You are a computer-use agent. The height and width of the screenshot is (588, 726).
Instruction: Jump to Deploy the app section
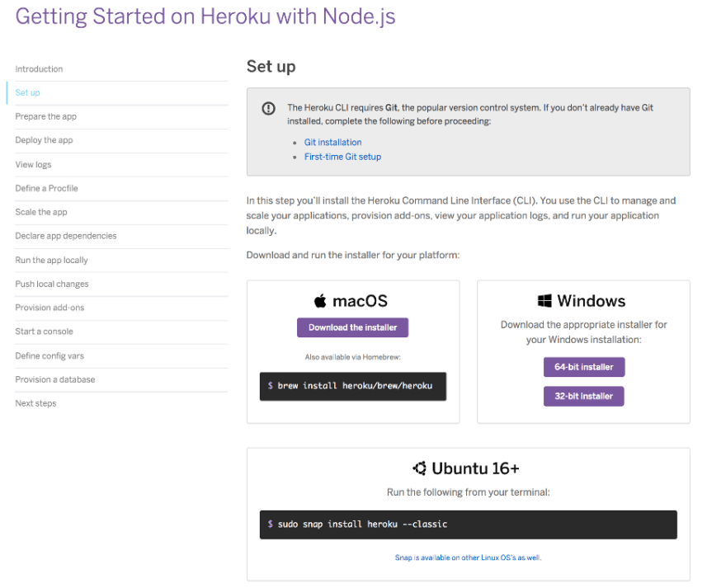click(x=44, y=140)
